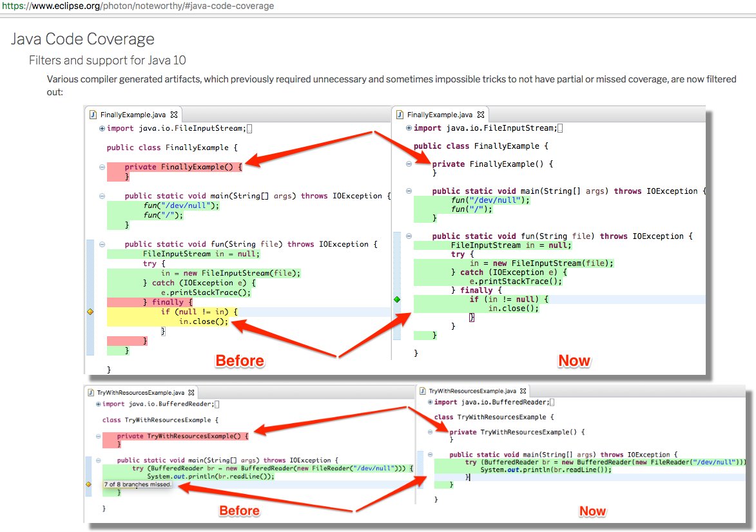
Task: Collapse the red private FinallyExample() constructor
Action: pyautogui.click(x=102, y=167)
